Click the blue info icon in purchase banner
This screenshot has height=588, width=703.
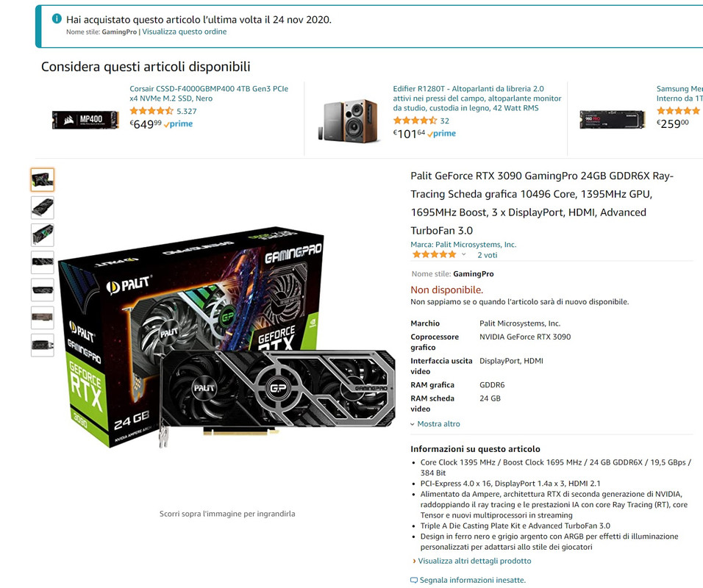tap(57, 19)
